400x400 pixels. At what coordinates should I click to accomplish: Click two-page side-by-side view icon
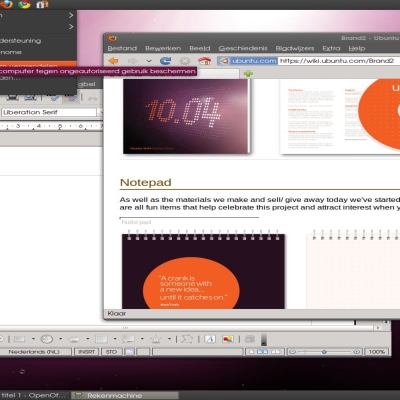(263, 352)
